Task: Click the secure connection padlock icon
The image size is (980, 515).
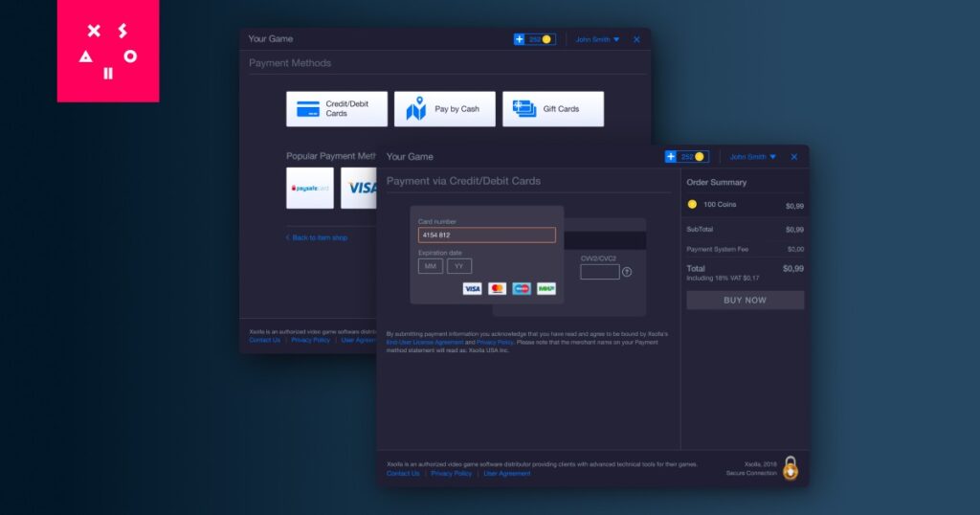Action: tap(791, 468)
